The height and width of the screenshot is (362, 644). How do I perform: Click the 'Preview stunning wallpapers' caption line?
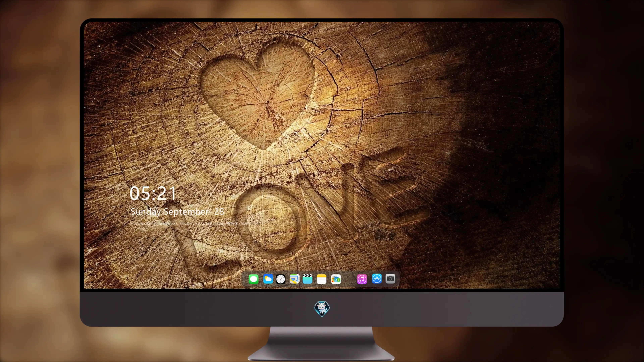tap(195, 223)
